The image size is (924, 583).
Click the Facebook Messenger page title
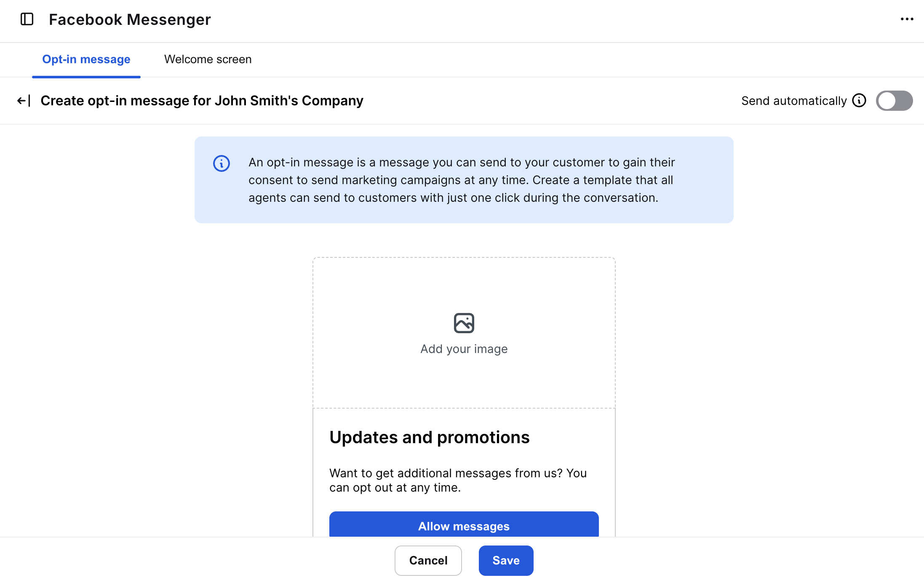pos(130,19)
